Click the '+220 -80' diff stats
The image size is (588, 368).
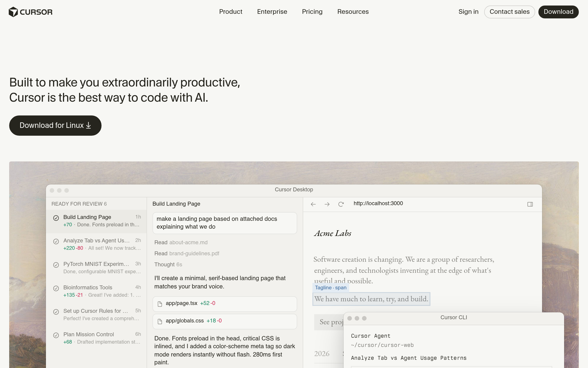(x=73, y=248)
